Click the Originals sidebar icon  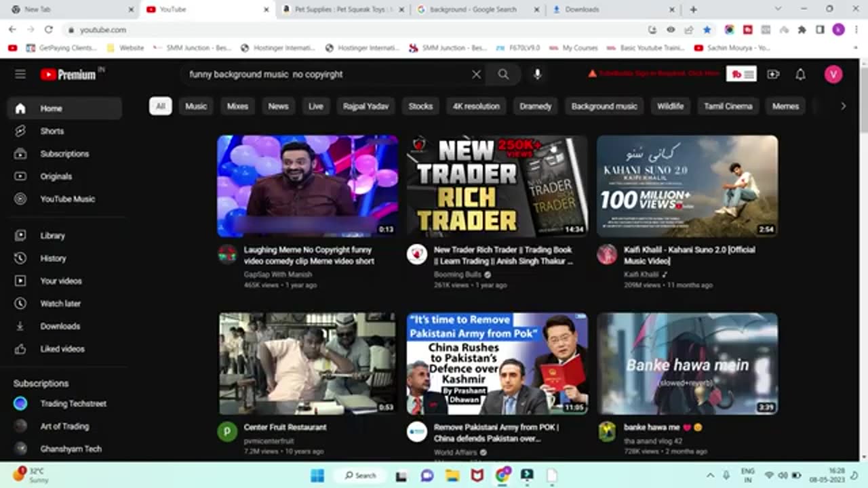20,176
